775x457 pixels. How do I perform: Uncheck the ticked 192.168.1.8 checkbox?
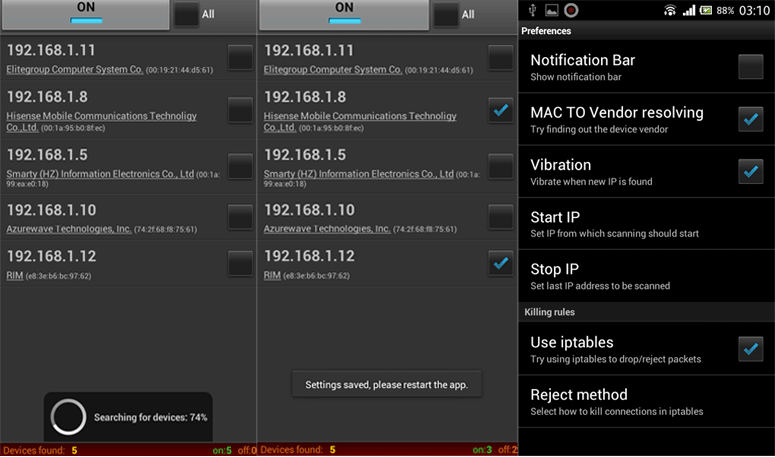[501, 111]
